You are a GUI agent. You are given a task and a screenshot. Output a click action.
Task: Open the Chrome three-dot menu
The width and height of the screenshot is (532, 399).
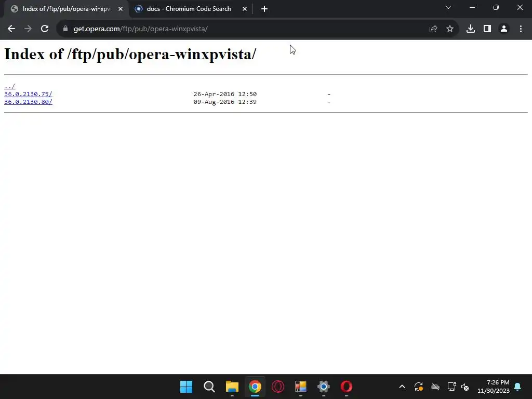point(521,29)
